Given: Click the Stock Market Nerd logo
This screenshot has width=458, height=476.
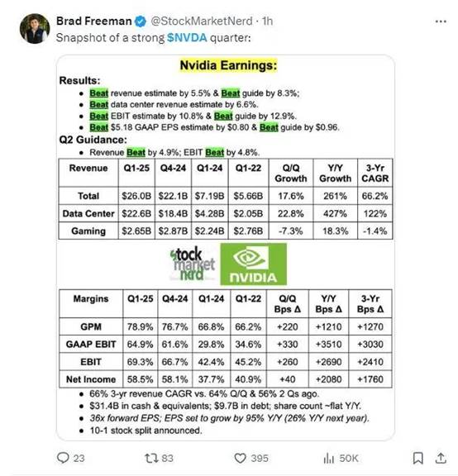Looking at the screenshot, I should click(x=193, y=264).
